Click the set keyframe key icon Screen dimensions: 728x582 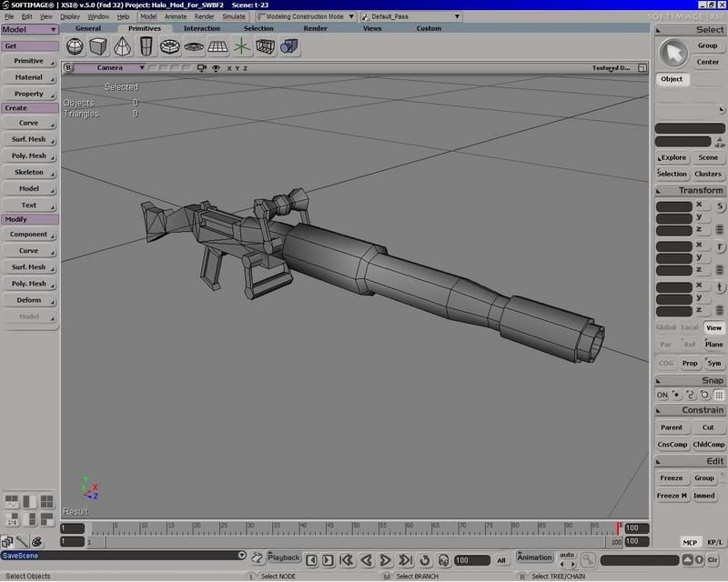(588, 560)
